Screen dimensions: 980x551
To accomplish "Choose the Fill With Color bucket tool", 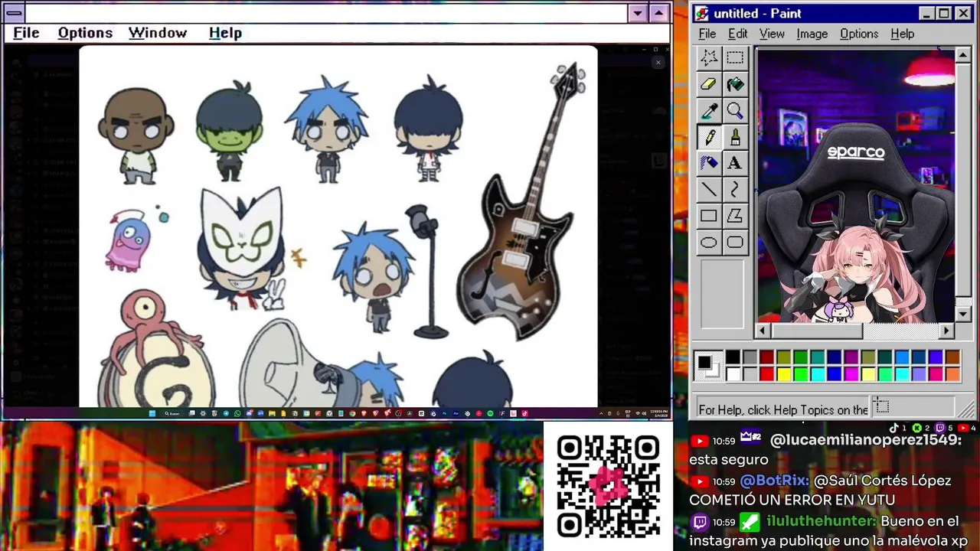I will pos(735,84).
